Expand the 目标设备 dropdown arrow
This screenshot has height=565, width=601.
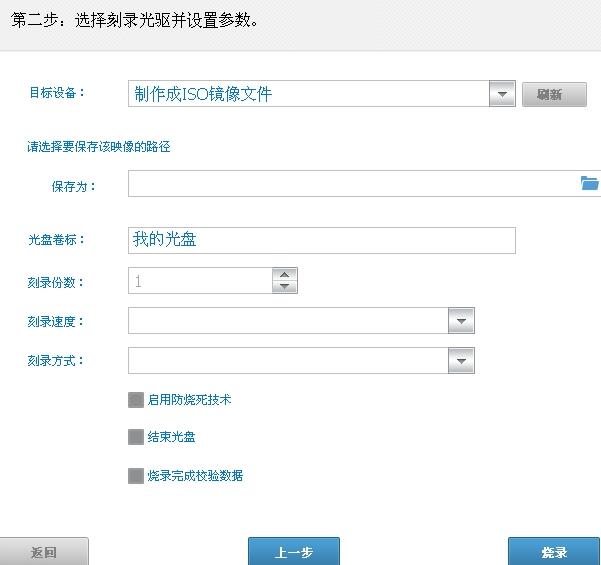coord(501,94)
